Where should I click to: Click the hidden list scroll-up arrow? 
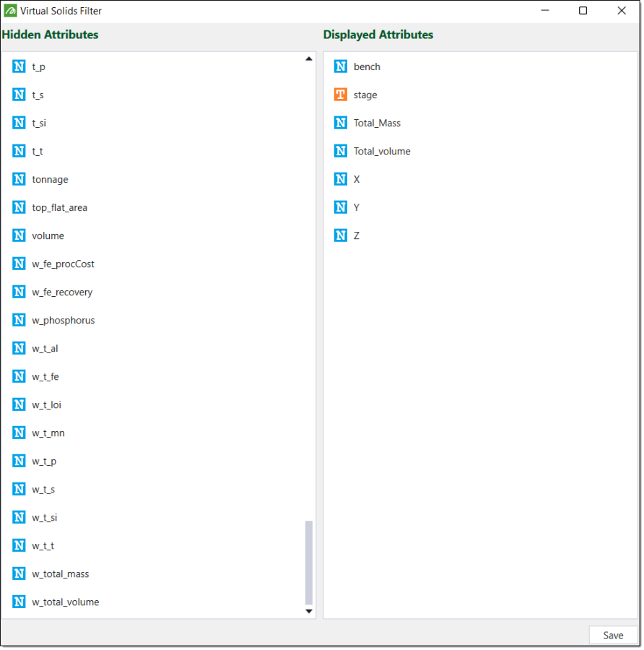pyautogui.click(x=309, y=59)
